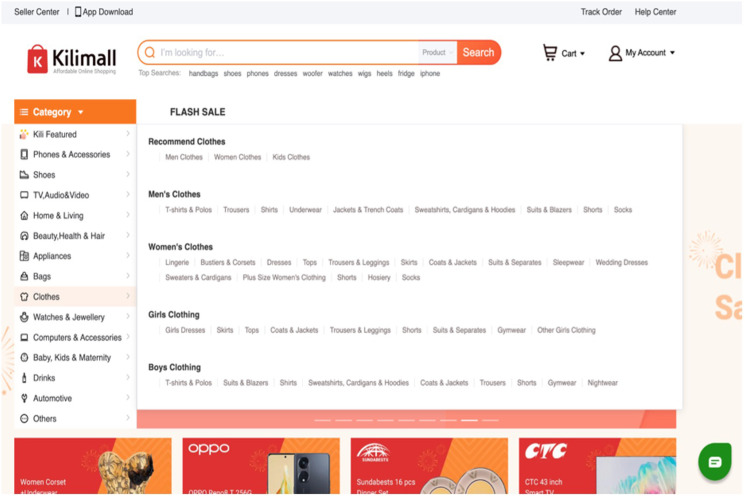Screen dimensions: 745x496
Task: Select Computers & Accessories menu item
Action: [76, 338]
